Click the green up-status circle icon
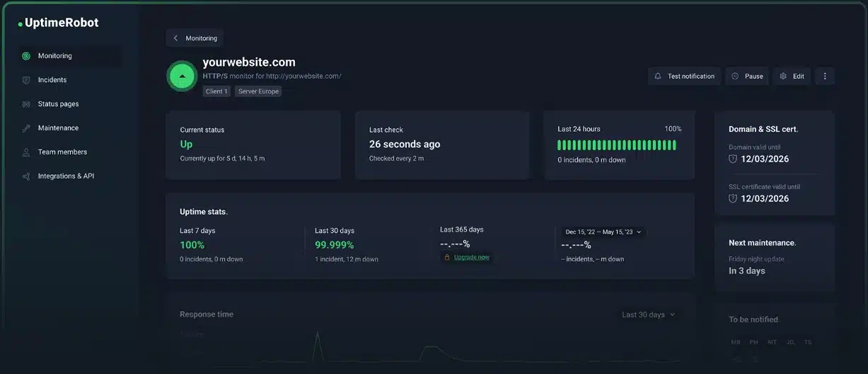 coord(182,76)
